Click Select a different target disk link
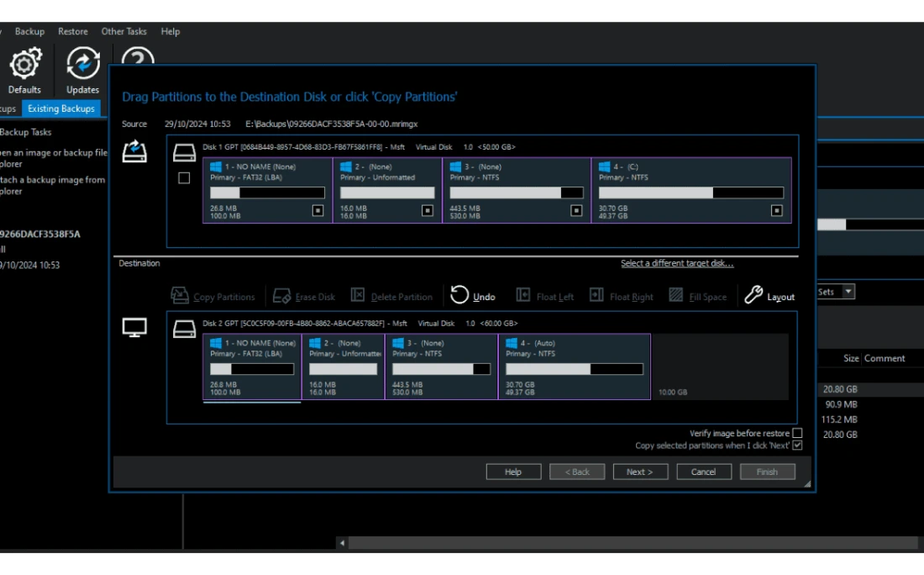Screen dimensions: 924x575 (x=677, y=264)
